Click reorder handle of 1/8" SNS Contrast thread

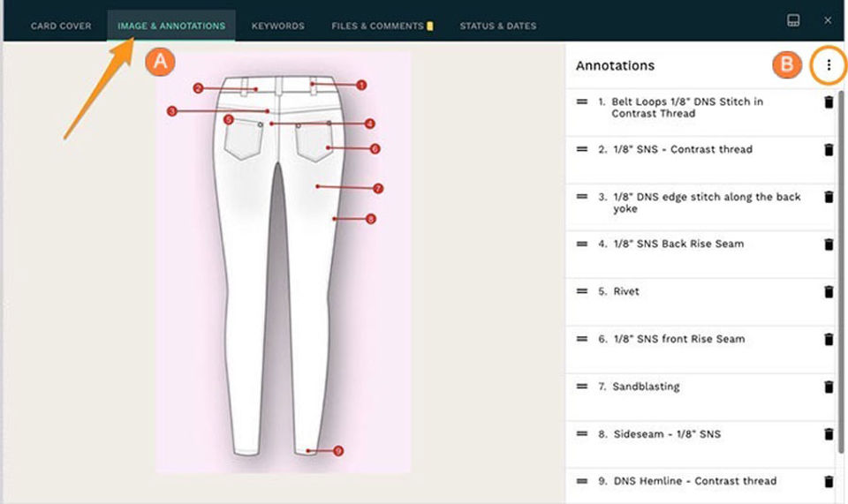tap(582, 149)
